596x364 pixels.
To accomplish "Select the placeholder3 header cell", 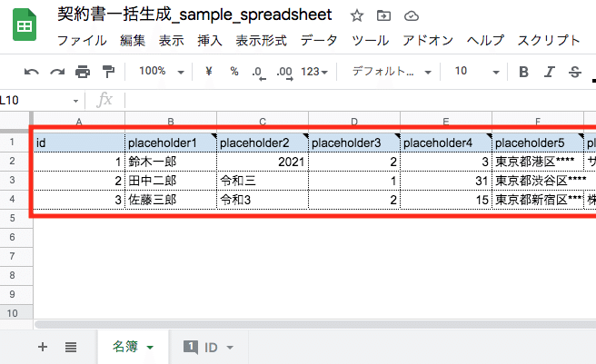I will click(x=354, y=143).
